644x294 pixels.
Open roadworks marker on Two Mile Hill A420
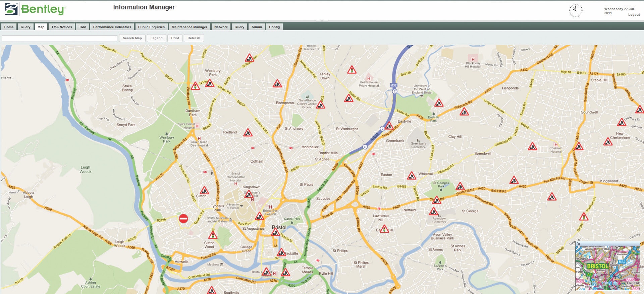point(514,180)
